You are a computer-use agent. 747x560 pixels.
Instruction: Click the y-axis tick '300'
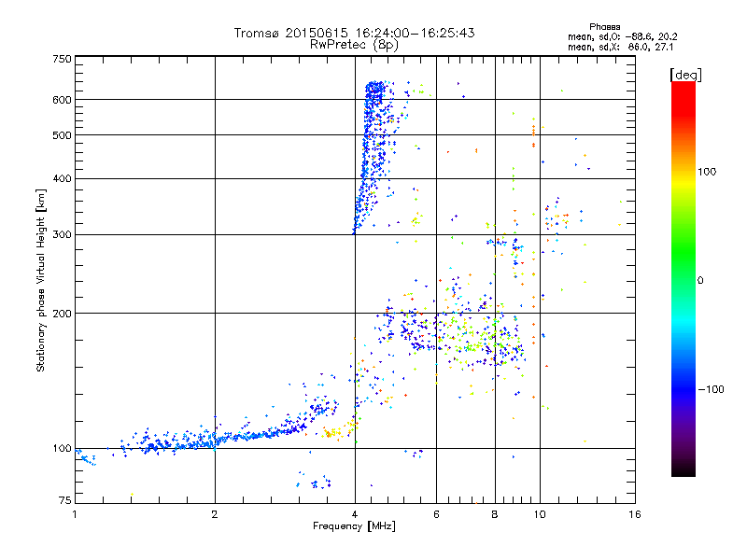[x=62, y=235]
